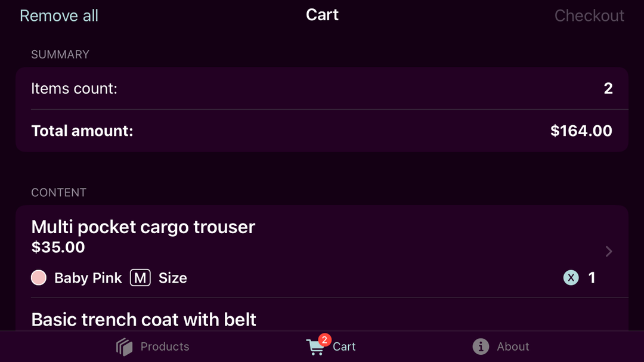The height and width of the screenshot is (362, 644).
Task: Click the Baby Pink color swatch
Action: [38, 277]
